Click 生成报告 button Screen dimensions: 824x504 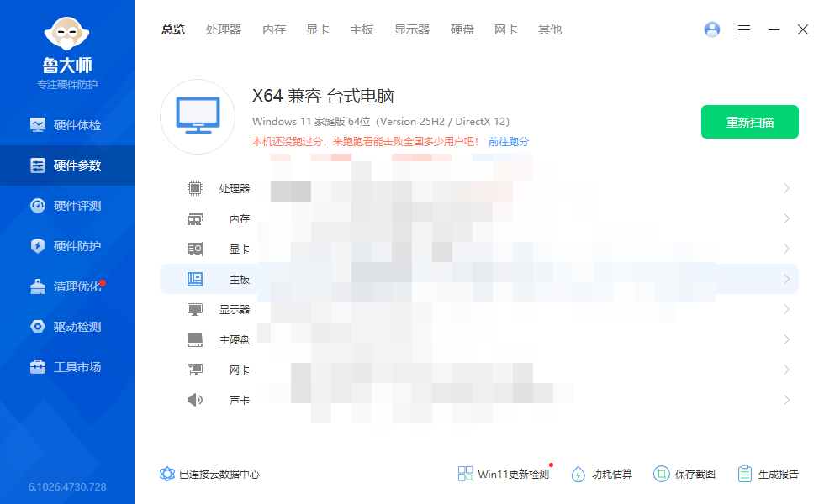coord(768,474)
